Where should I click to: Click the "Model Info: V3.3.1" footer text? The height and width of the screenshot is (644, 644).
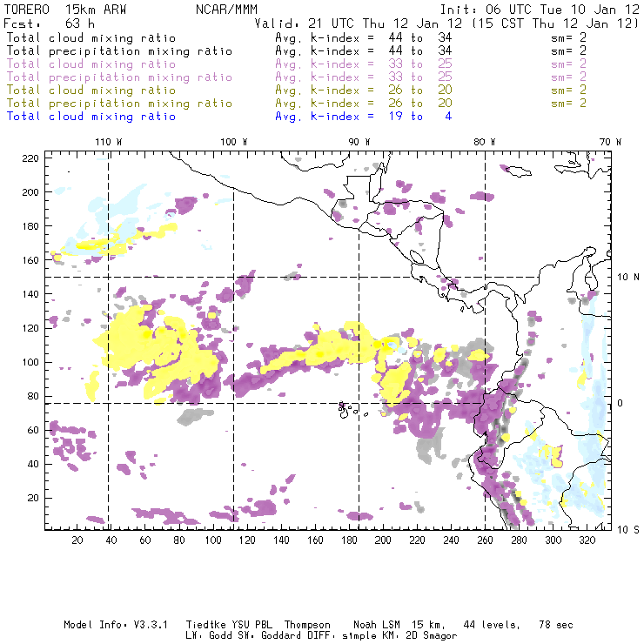click(116, 625)
